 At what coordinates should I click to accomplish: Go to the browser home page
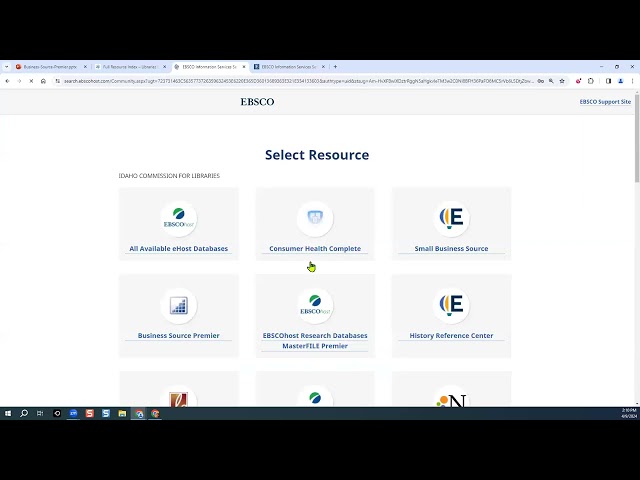(43, 81)
